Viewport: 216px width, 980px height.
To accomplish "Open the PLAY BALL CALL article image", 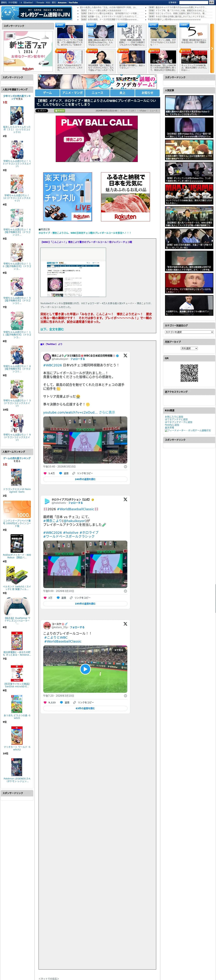I will 97,139.
